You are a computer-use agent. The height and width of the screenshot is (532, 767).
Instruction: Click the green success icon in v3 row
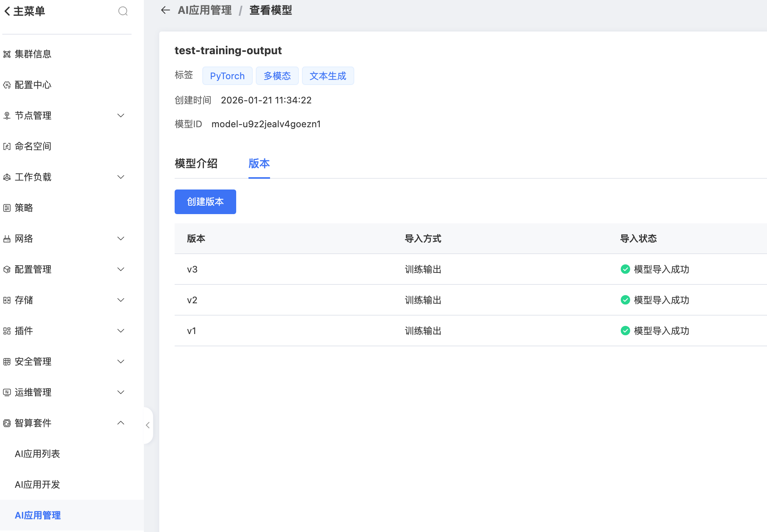625,269
